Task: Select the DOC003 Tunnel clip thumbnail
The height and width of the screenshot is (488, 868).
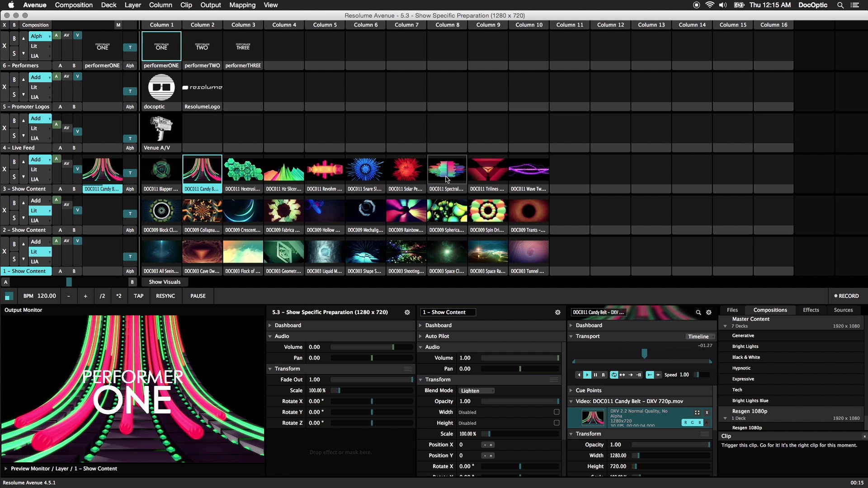Action: 528,252
